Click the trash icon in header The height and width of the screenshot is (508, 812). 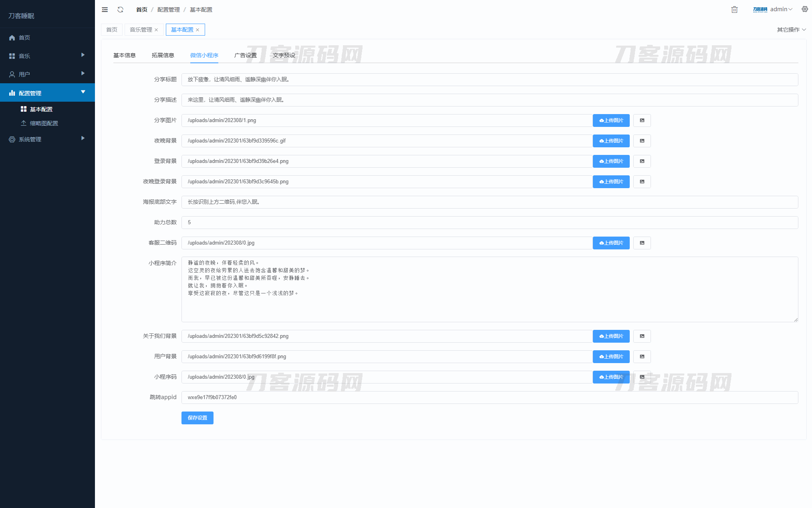coord(734,10)
